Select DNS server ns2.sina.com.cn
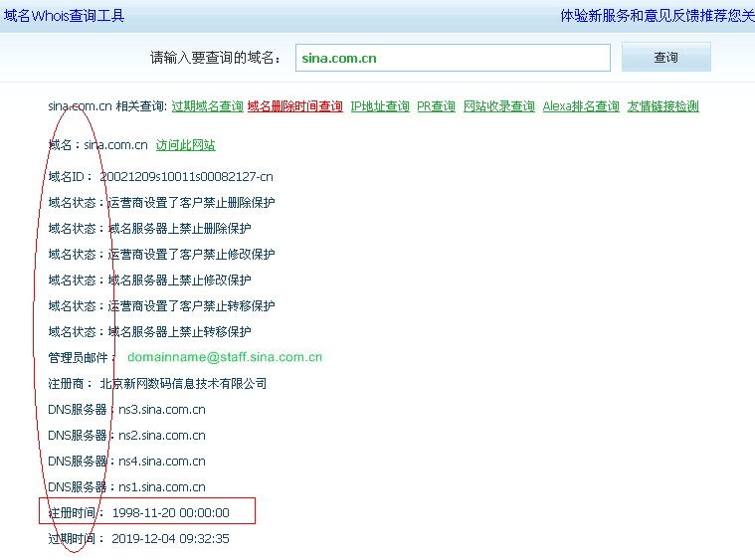755x560 pixels. coord(162,436)
